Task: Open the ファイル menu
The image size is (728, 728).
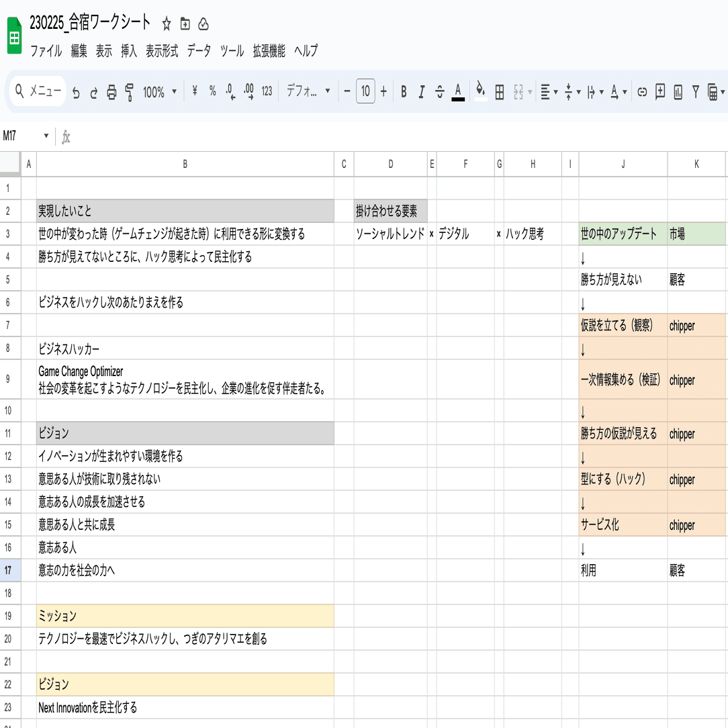Action: (46, 50)
